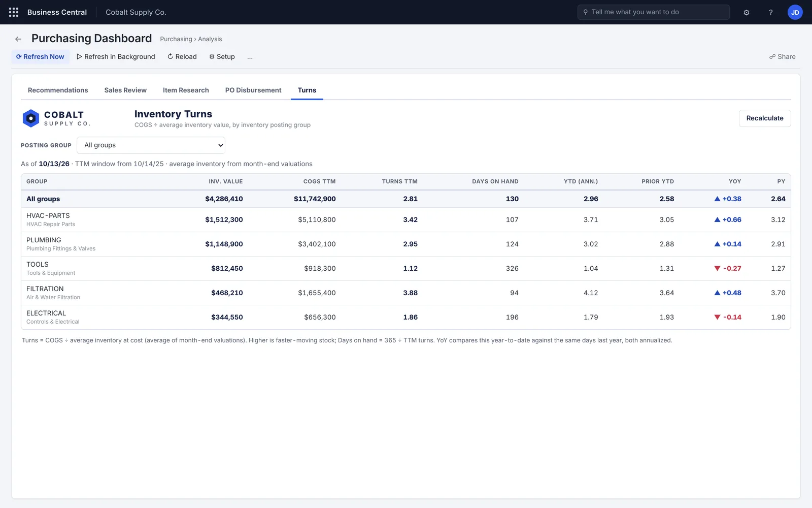Click the INV. VALUE column header
This screenshot has height=508, width=812.
pos(226,181)
